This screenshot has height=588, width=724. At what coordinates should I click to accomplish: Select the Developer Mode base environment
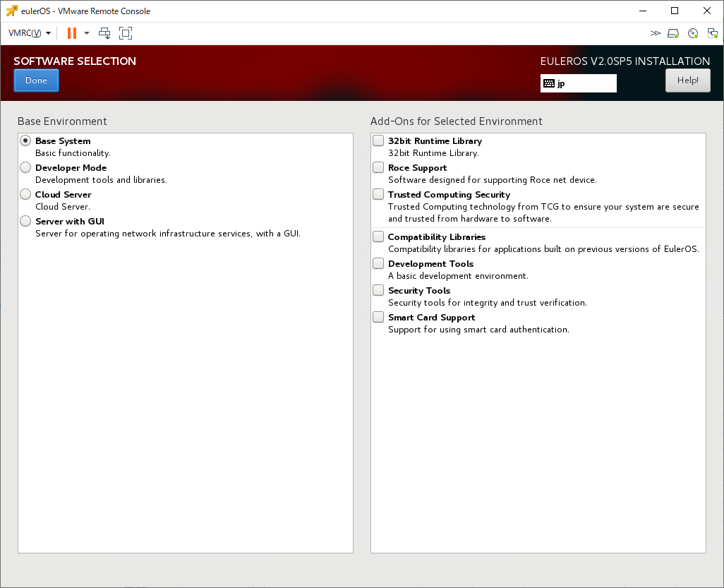pos(25,168)
